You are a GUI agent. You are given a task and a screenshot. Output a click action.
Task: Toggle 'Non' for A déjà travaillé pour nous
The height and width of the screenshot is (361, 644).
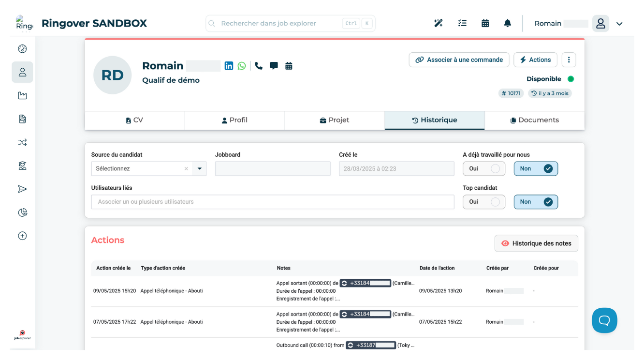click(x=536, y=168)
